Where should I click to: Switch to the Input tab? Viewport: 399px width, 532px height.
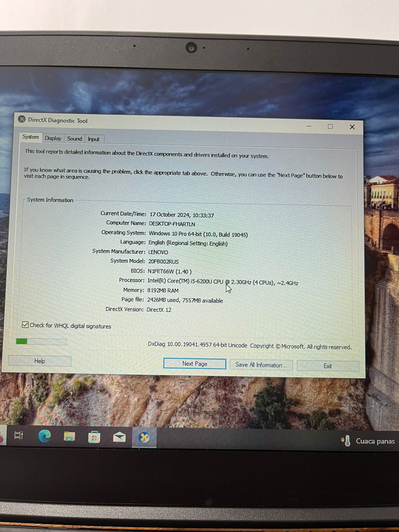click(93, 139)
